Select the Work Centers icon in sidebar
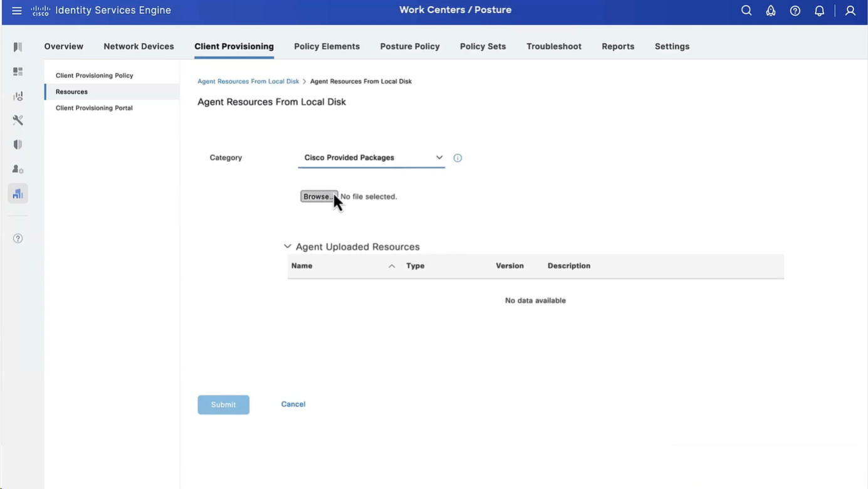This screenshot has height=489, width=868. coord(18,194)
